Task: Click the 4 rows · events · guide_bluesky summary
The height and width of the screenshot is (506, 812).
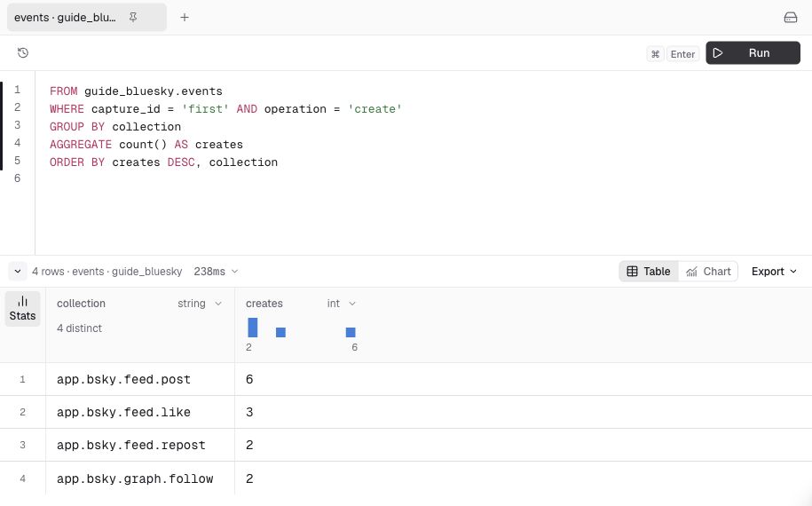Action: coord(107,272)
